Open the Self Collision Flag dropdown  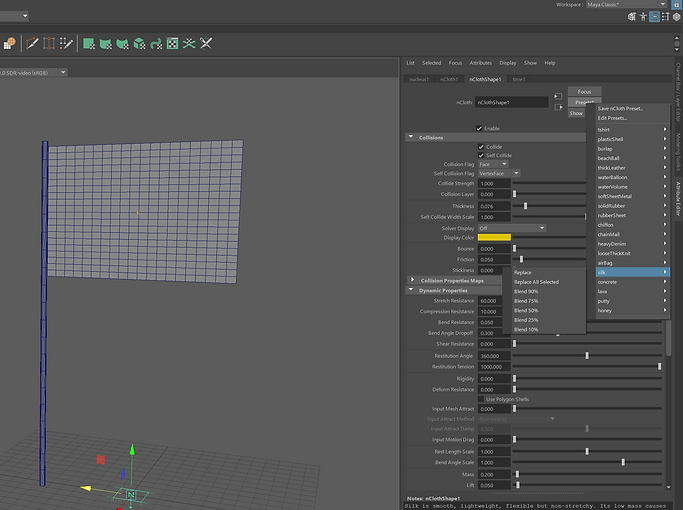tap(499, 173)
